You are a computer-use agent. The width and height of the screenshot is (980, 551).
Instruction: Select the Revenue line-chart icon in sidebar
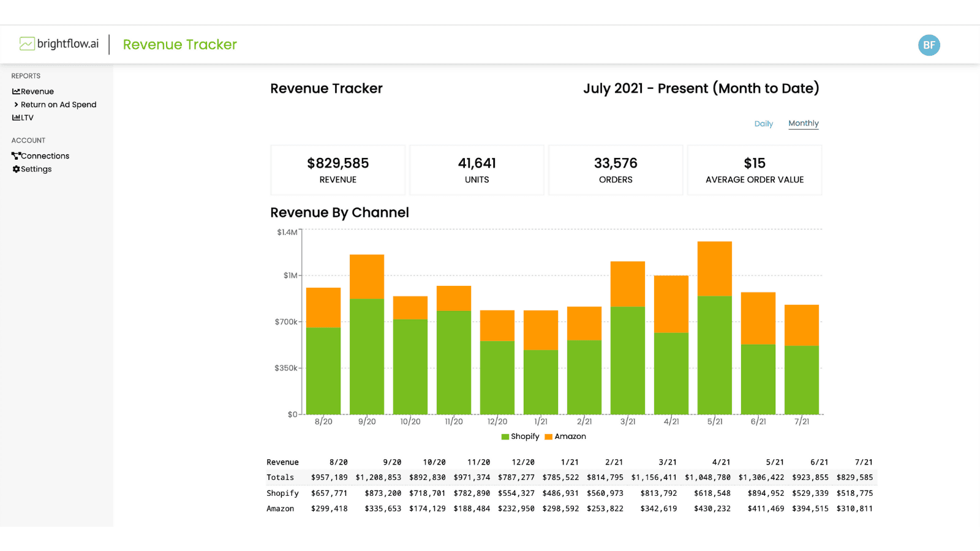(15, 91)
